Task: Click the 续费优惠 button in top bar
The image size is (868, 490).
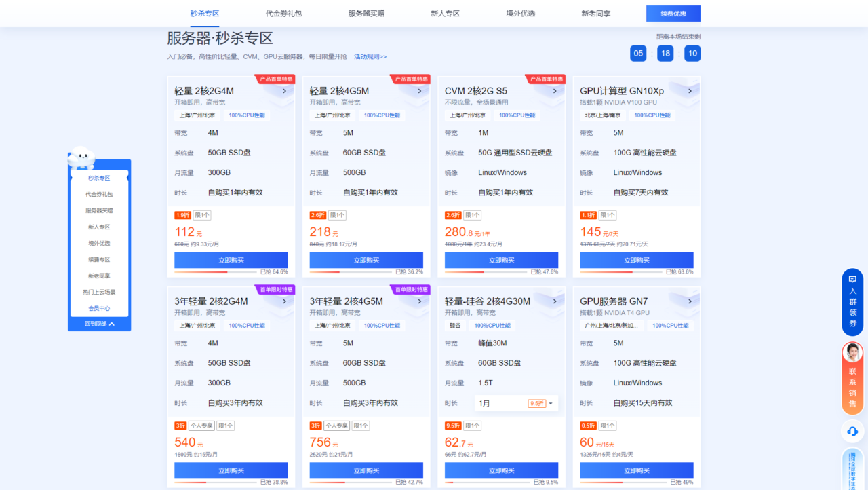Action: tap(673, 14)
